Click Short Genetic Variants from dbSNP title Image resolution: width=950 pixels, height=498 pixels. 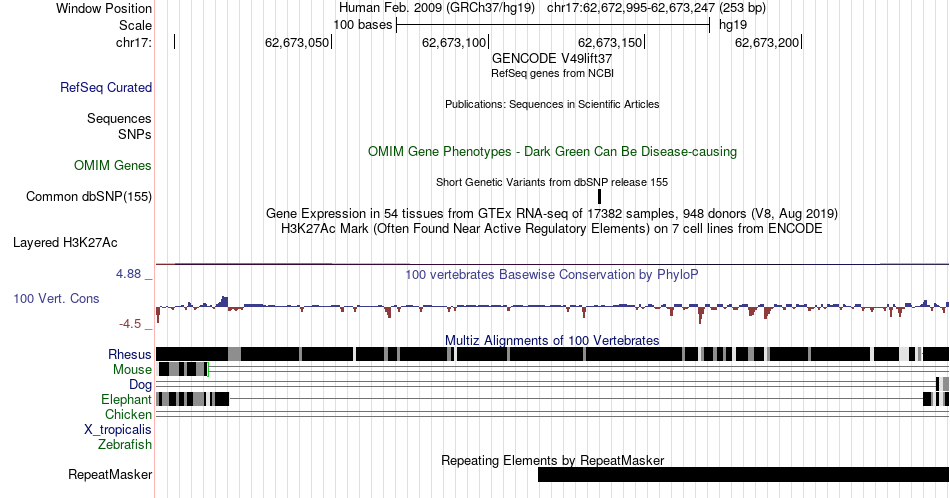pyautogui.click(x=552, y=182)
